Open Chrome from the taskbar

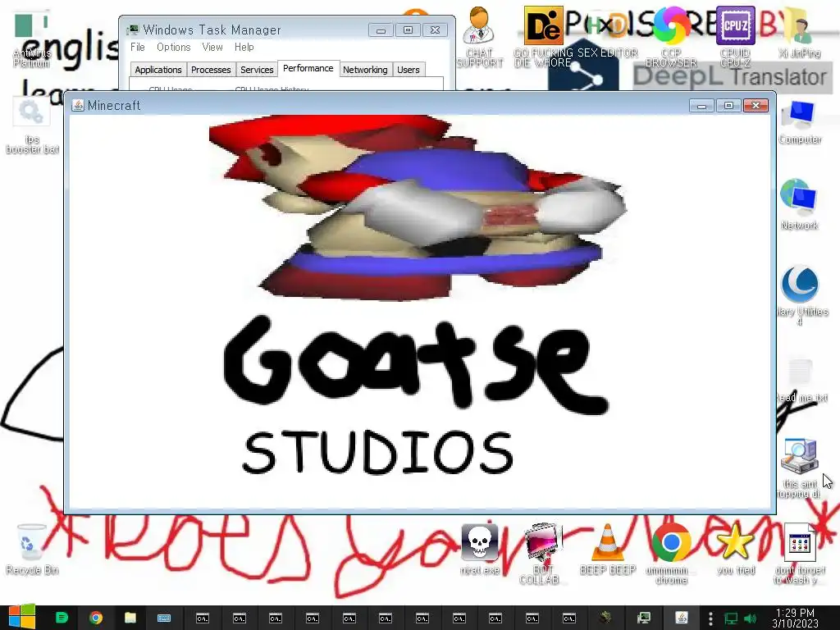point(95,618)
